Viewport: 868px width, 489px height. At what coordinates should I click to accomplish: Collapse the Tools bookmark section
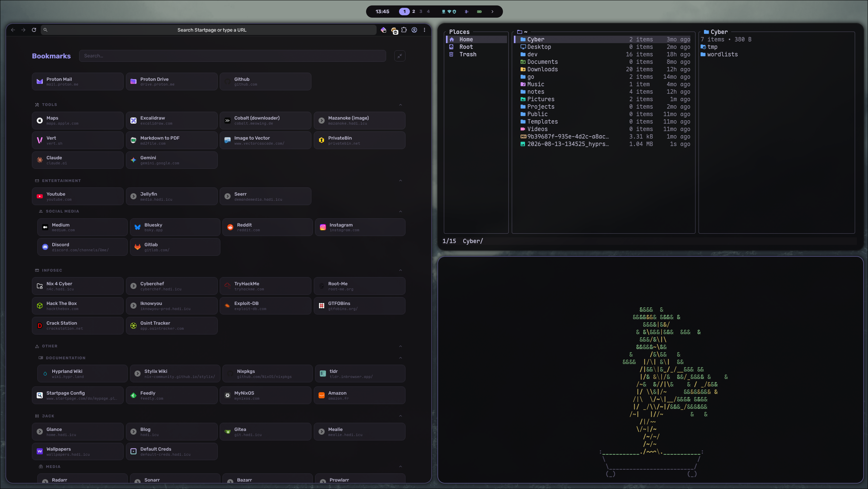(x=401, y=105)
